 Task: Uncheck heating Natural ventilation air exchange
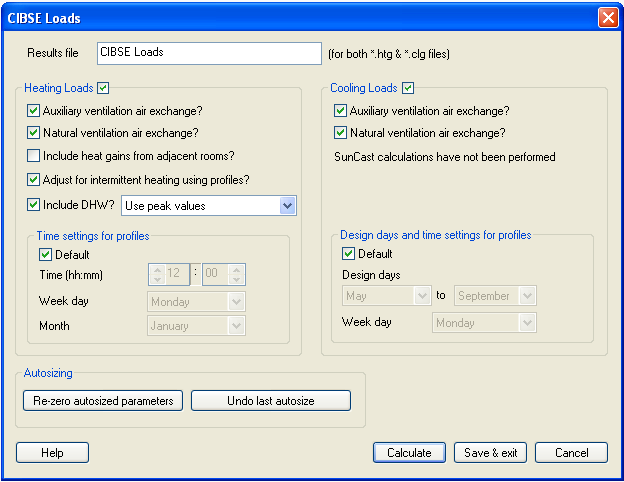click(34, 132)
